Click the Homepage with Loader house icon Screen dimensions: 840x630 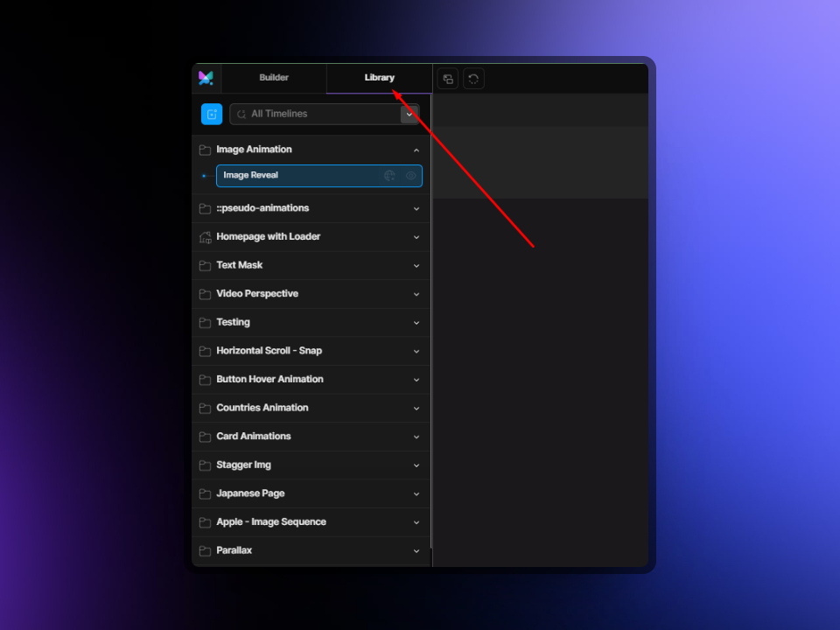[205, 237]
